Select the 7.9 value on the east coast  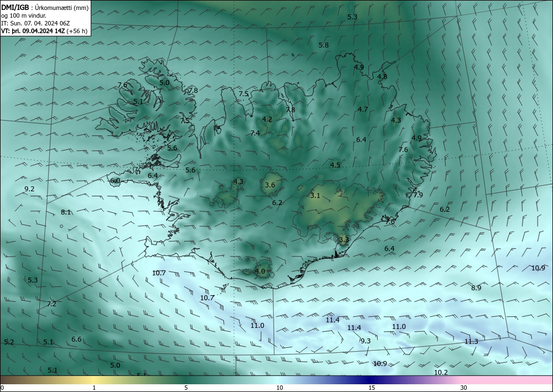[418, 195]
